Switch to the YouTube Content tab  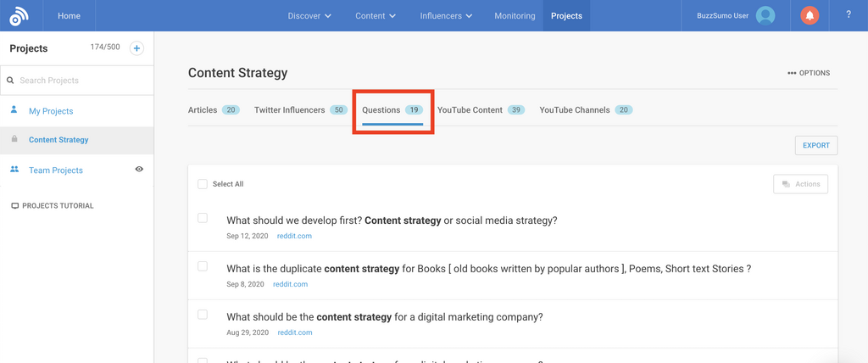point(470,110)
